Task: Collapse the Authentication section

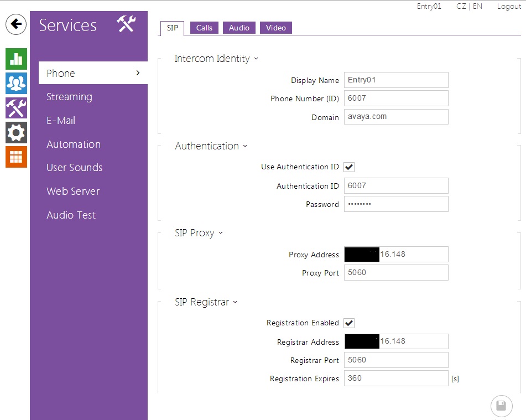Action: click(x=211, y=146)
